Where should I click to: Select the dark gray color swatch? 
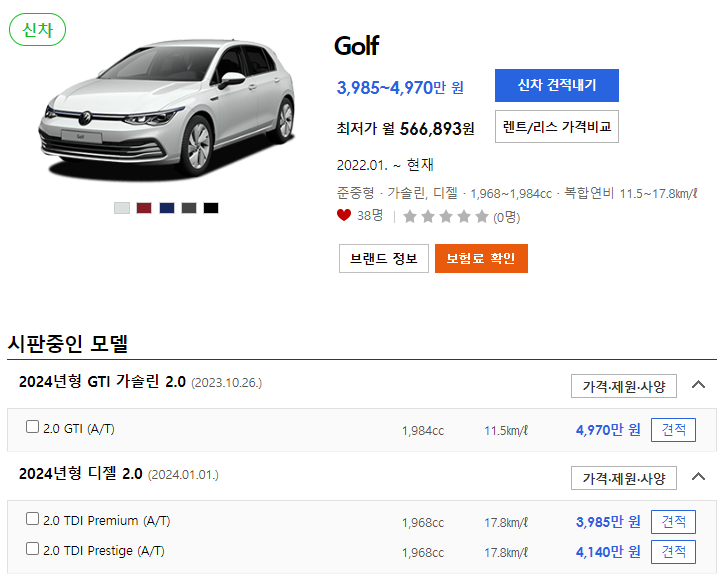[189, 208]
